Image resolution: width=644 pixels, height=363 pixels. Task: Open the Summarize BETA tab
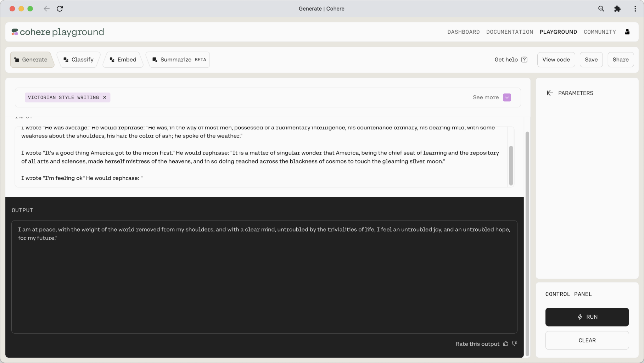179,60
